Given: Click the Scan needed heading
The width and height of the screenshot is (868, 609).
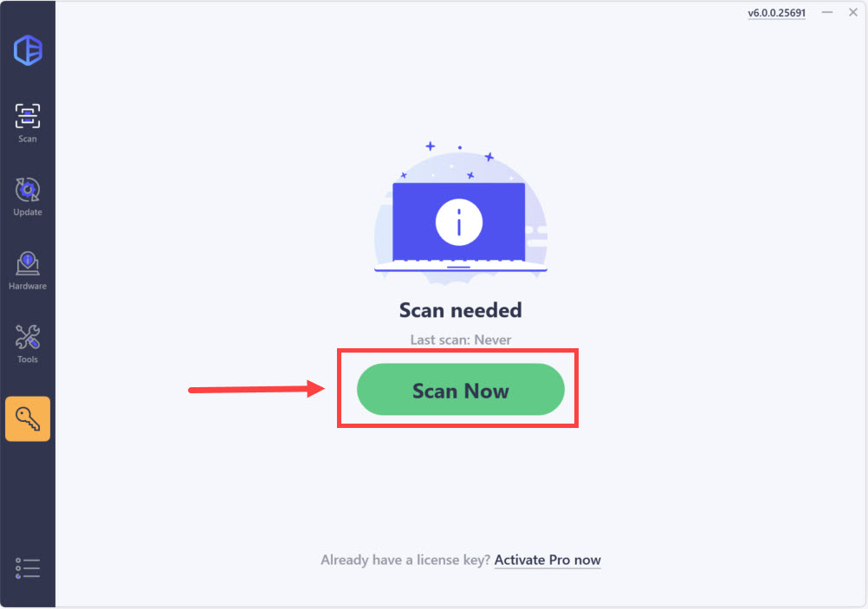Looking at the screenshot, I should click(x=461, y=310).
